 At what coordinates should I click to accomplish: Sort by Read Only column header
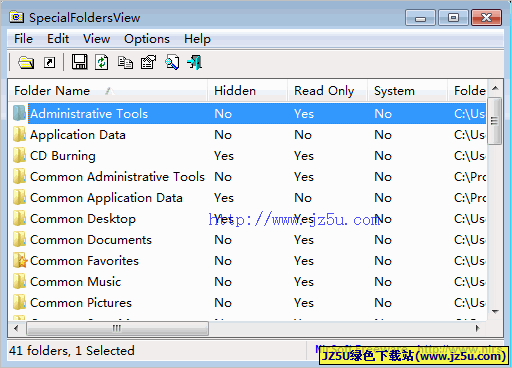(x=328, y=91)
